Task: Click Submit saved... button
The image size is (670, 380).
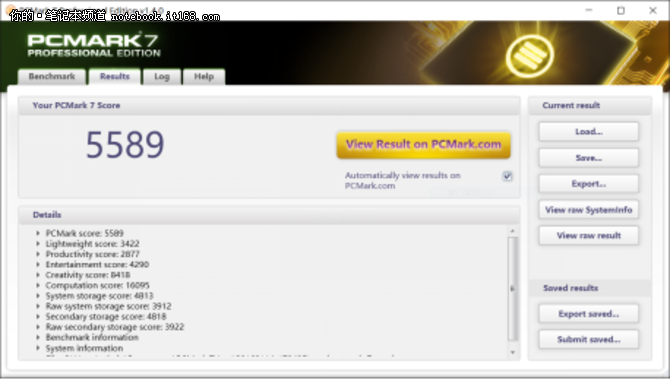Action: coord(588,340)
